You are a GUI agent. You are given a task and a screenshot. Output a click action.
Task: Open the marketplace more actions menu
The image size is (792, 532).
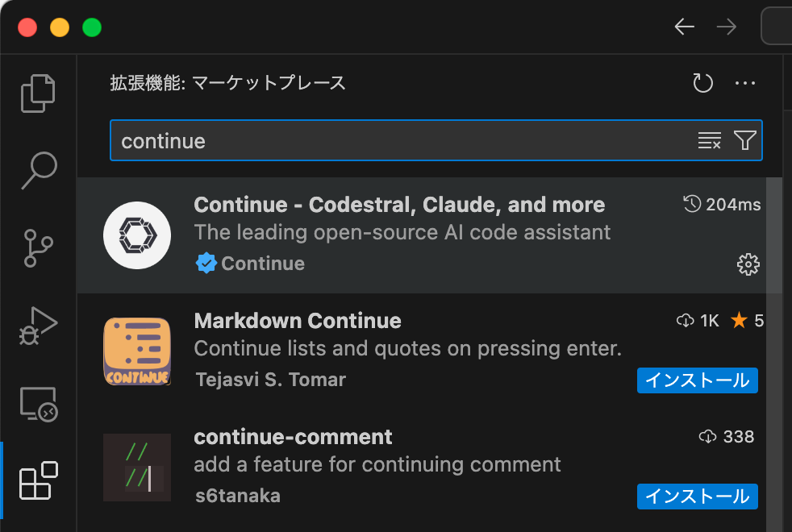(744, 83)
